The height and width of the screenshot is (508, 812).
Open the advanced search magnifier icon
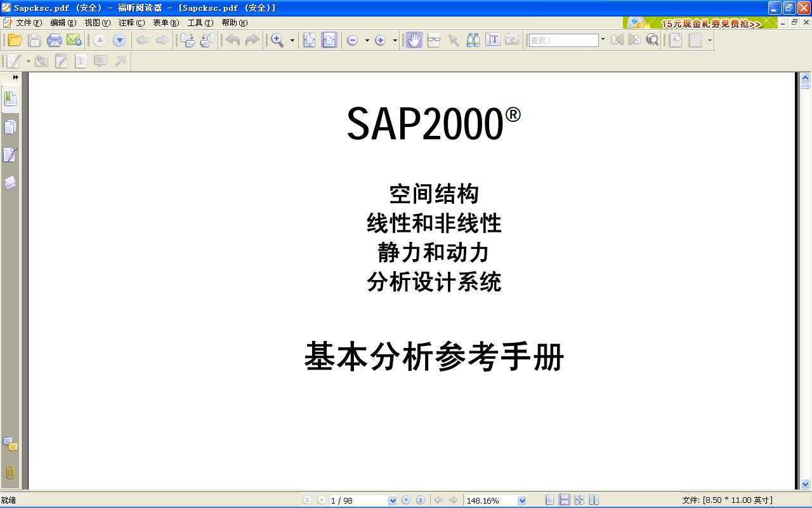[652, 40]
